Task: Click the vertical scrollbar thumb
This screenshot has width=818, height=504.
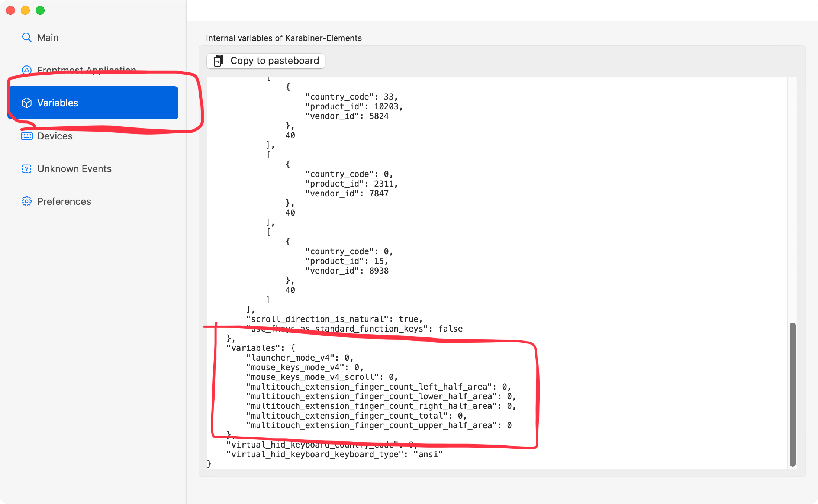Action: pos(792,394)
